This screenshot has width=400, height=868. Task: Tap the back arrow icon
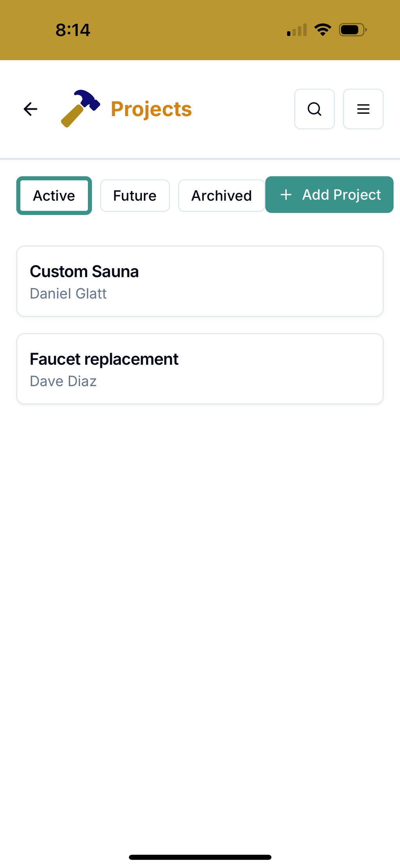(30, 109)
